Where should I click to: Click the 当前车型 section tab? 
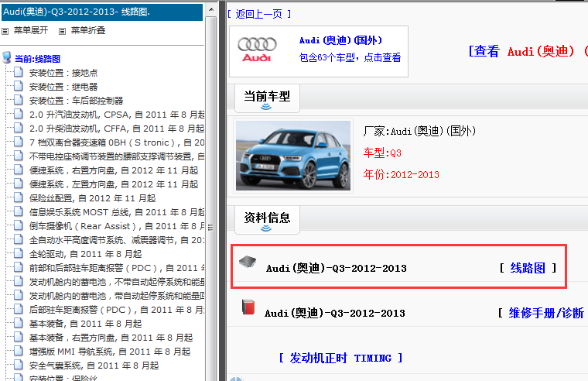tap(267, 98)
